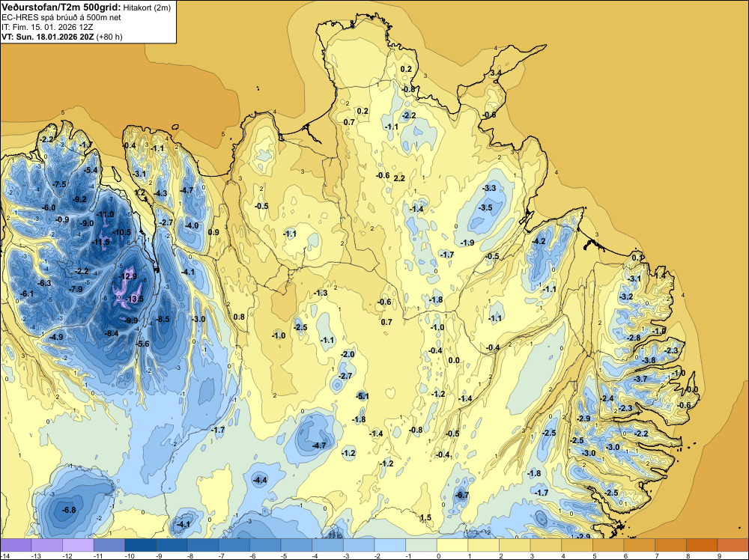The width and height of the screenshot is (749, 560).
Task: Click the -1.3 temperature value
Action: (x=321, y=293)
